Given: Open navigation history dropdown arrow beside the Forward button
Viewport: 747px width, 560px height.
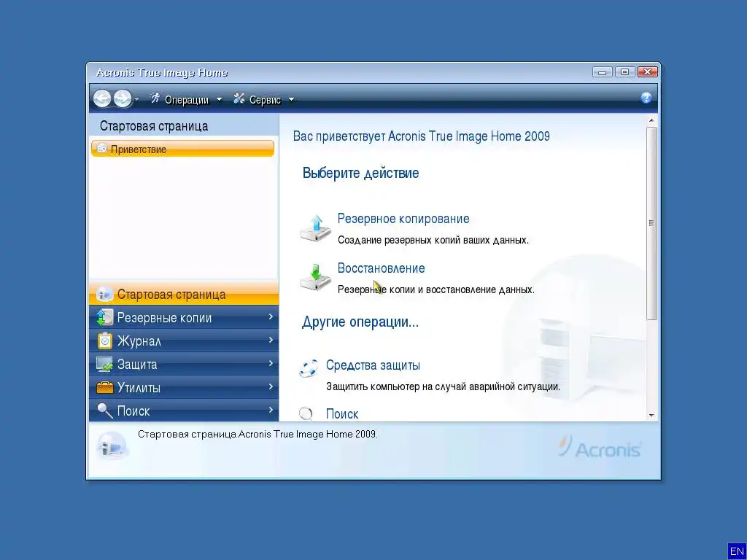Looking at the screenshot, I should click(x=137, y=99).
